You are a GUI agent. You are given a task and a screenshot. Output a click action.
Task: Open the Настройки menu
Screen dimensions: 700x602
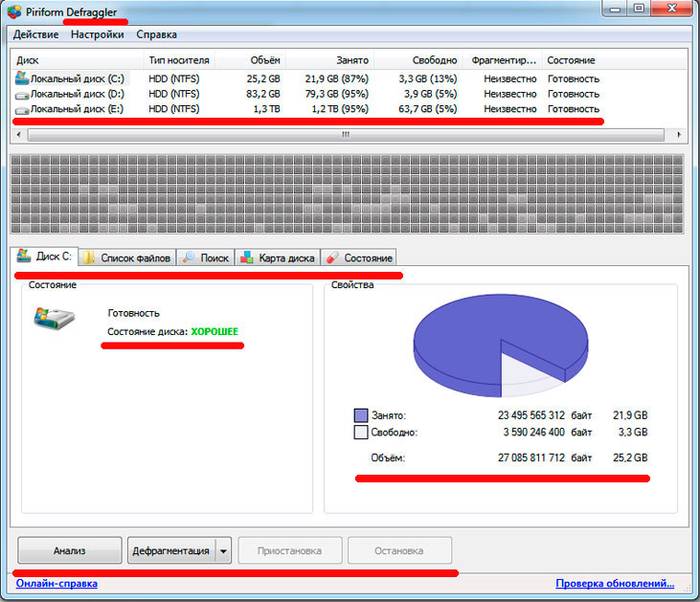[x=97, y=34]
